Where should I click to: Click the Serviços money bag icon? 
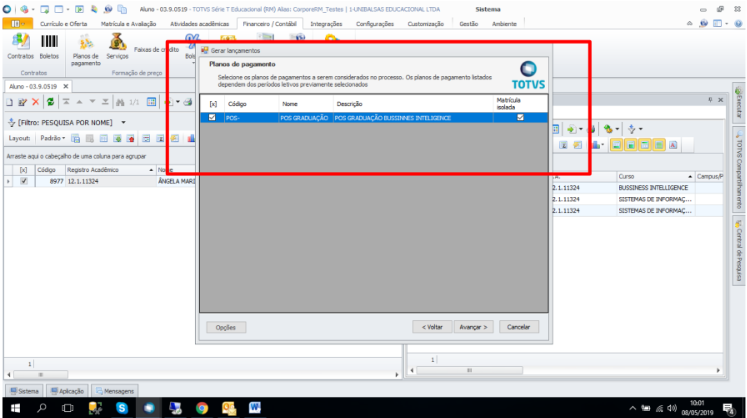point(117,44)
